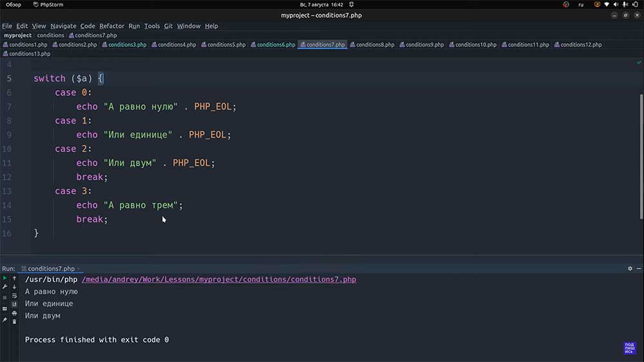Image resolution: width=644 pixels, height=362 pixels.
Task: Click the down arrow in the Run console toolbar
Action: click(14, 287)
